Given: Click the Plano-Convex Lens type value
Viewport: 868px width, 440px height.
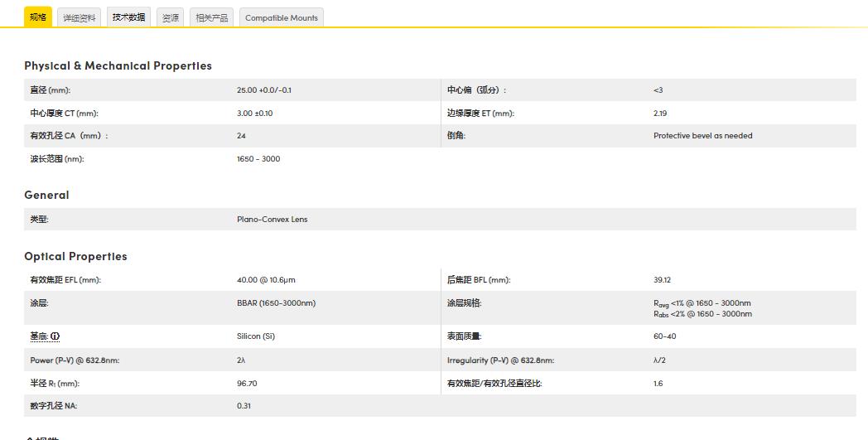Looking at the screenshot, I should point(272,220).
